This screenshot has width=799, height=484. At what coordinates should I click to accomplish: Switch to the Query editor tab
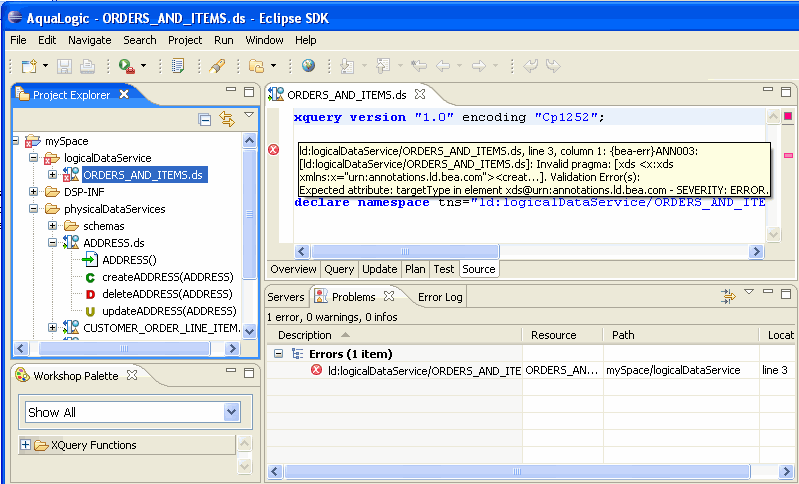[339, 269]
